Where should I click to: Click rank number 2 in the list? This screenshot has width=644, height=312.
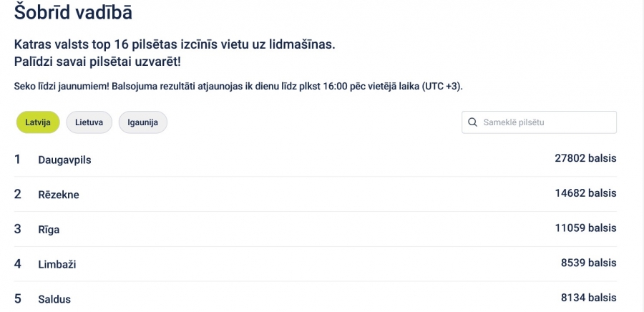[18, 194]
